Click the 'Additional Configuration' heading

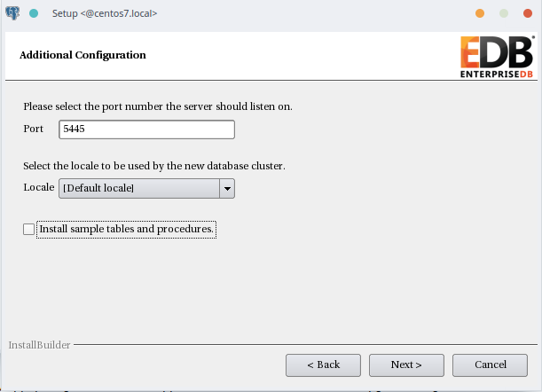[x=82, y=55]
